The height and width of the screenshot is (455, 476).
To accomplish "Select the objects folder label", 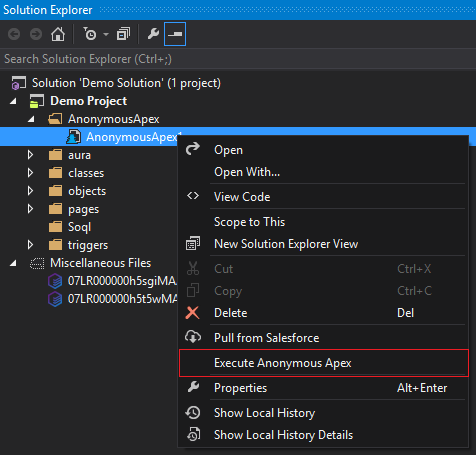I will (87, 191).
